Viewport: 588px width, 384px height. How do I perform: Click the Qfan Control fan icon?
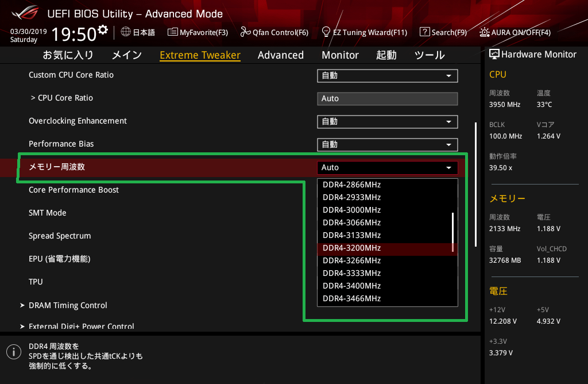point(245,32)
